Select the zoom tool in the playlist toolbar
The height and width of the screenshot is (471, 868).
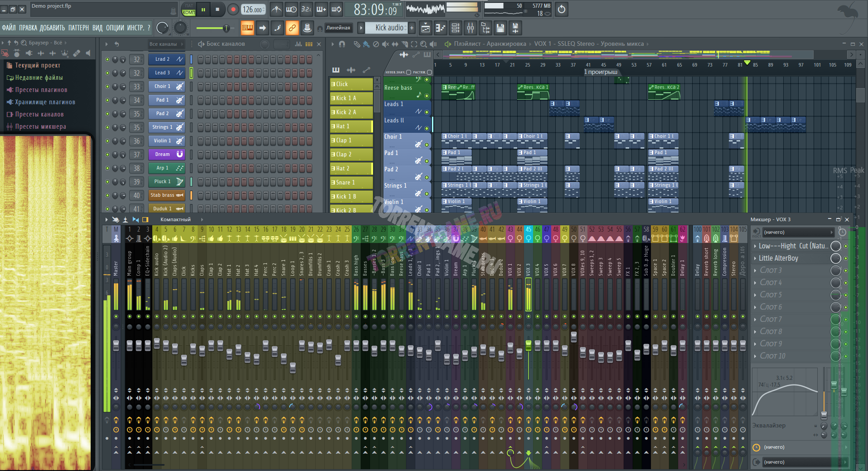(423, 44)
